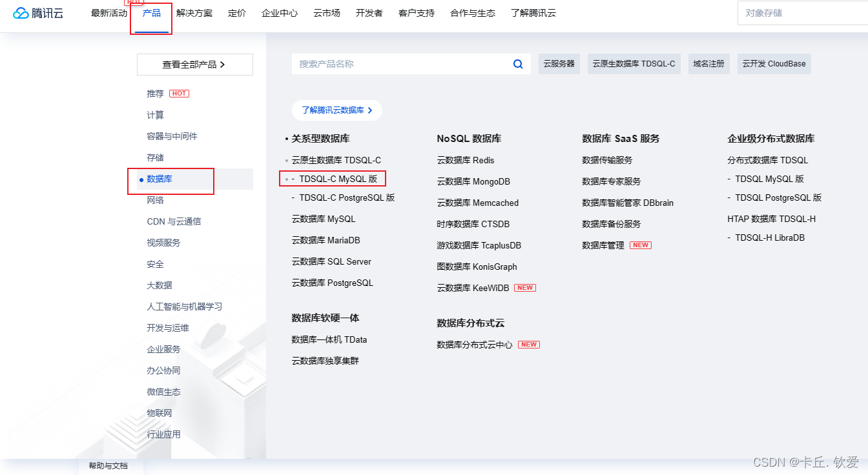This screenshot has width=868, height=475.
Task: Select 容器与中间件 category
Action: 172,136
